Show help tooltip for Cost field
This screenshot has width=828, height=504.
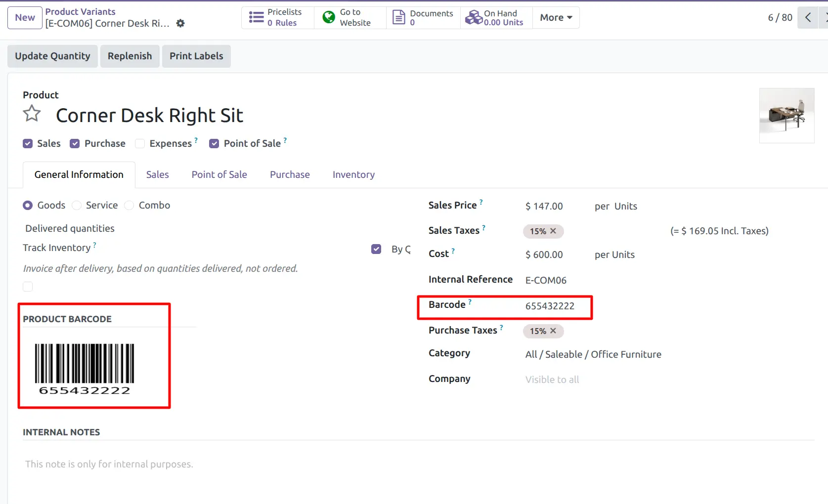(x=453, y=251)
